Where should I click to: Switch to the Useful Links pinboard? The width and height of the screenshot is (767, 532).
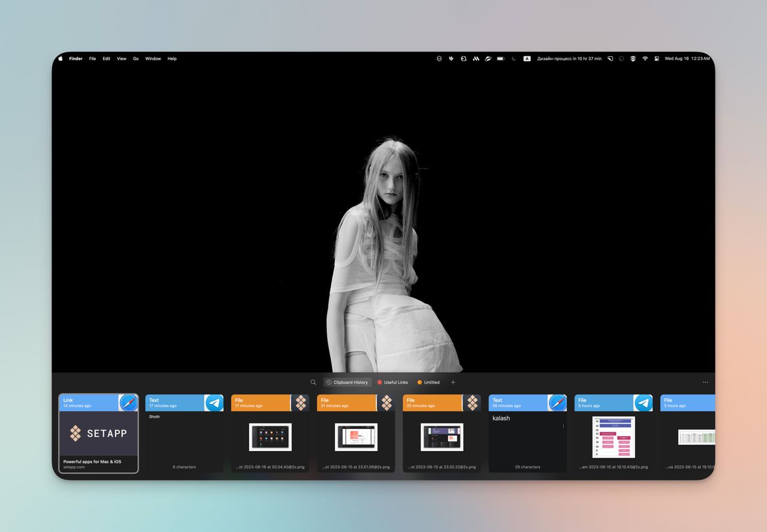(x=392, y=382)
